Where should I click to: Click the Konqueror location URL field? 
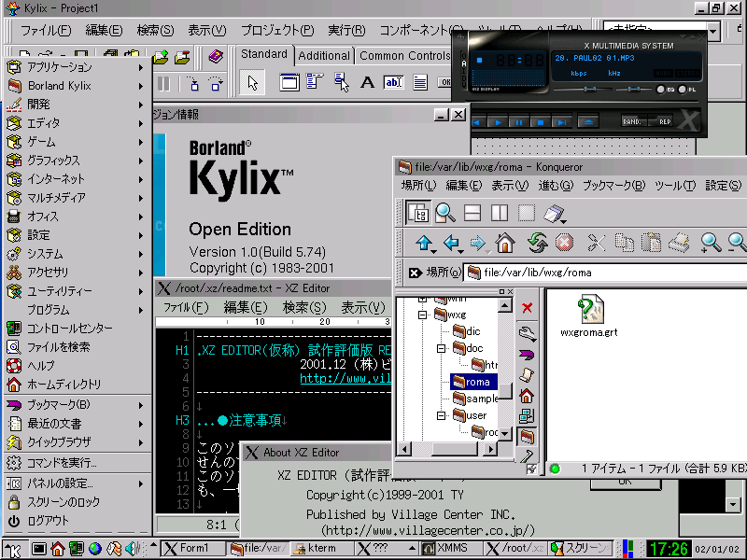606,273
